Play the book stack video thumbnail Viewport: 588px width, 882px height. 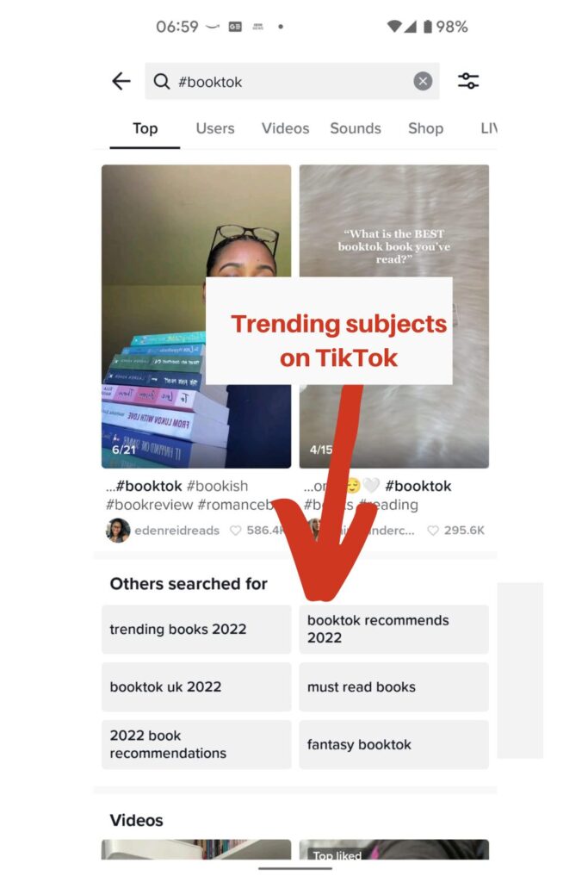(x=196, y=316)
